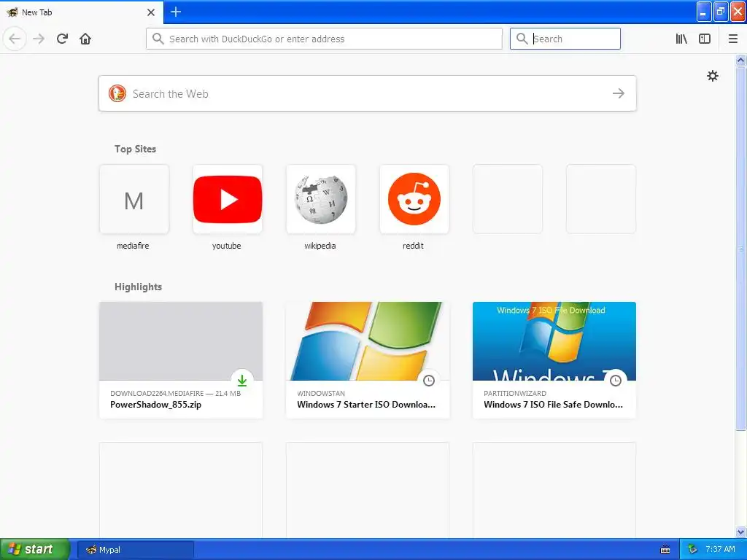Viewport: 747px width, 560px height.
Task: Focus the address bar field
Action: (x=324, y=39)
